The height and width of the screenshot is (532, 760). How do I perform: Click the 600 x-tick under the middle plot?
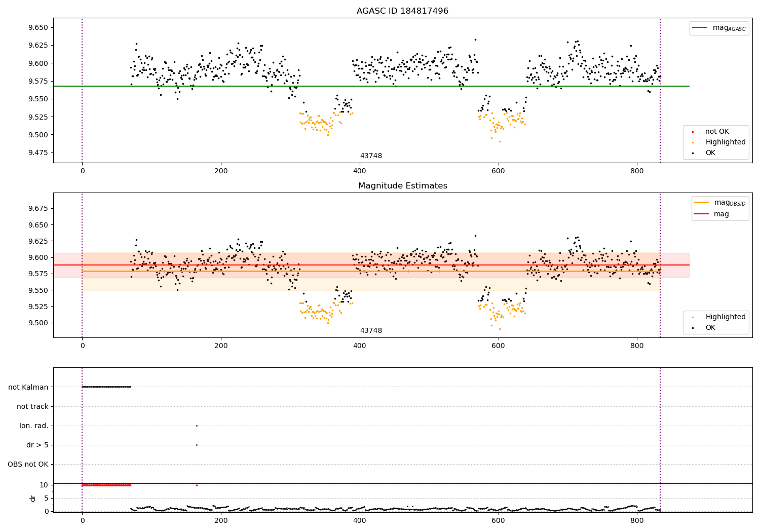tap(499, 346)
